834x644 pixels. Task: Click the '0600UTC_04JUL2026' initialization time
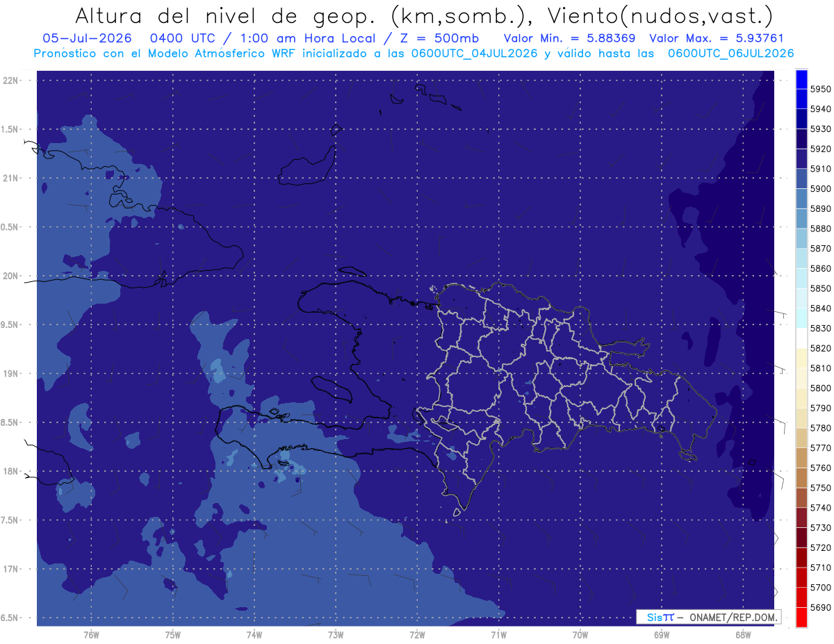click(x=474, y=53)
